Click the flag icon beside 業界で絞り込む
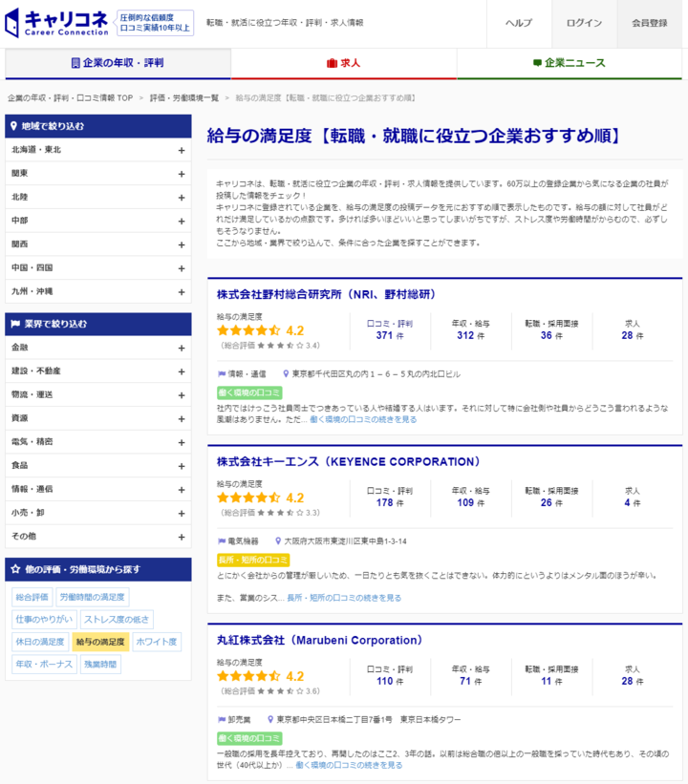 click(x=15, y=324)
